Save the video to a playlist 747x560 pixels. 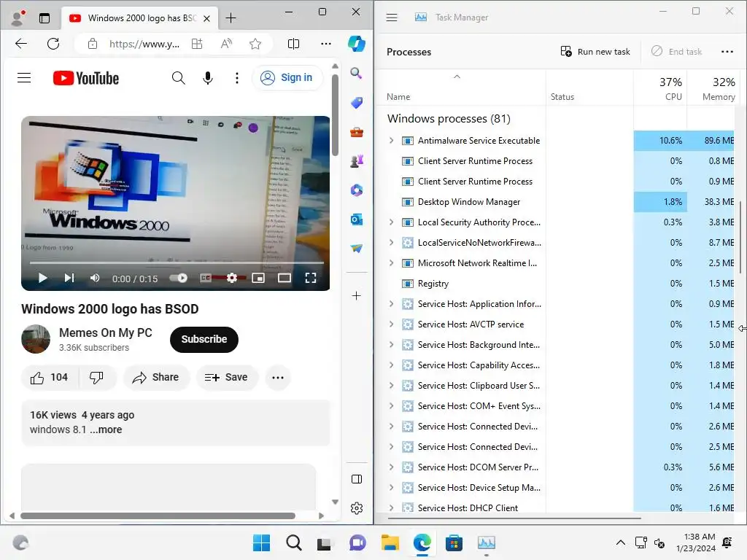point(227,378)
